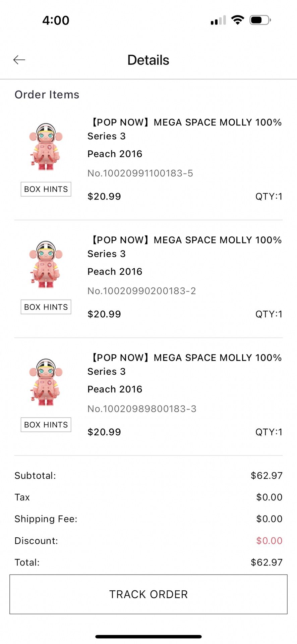This screenshot has height=644, width=297.
Task: Open BOX HINTS for the first item
Action: 46,189
